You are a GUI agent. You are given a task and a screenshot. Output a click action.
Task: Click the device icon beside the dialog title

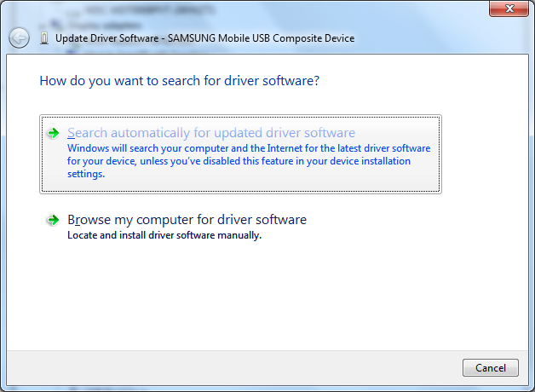(45, 38)
